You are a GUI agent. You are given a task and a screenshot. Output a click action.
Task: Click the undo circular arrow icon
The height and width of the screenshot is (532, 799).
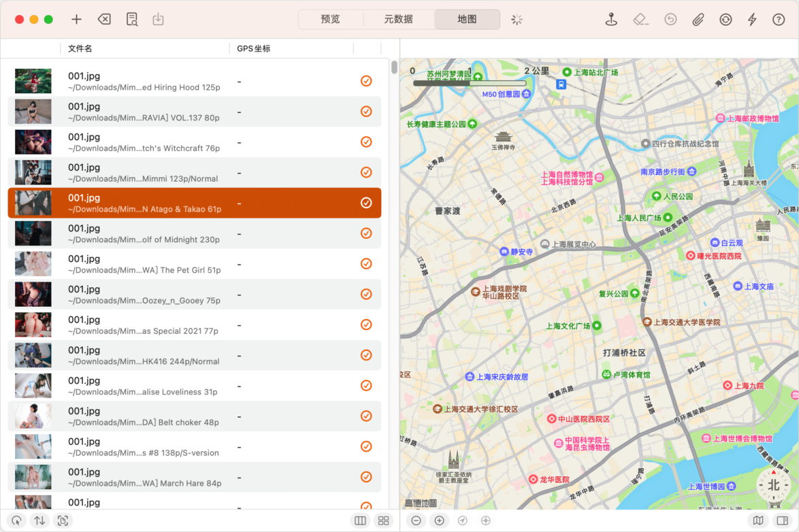tap(670, 19)
